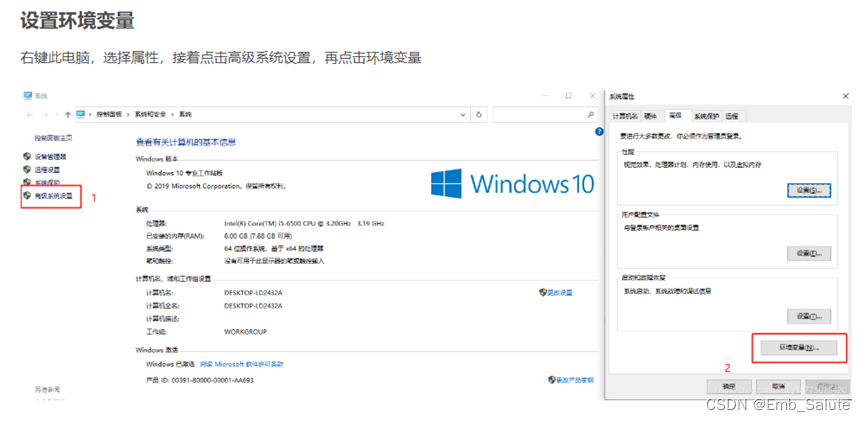Close the 系统属性 dialog

[x=846, y=96]
